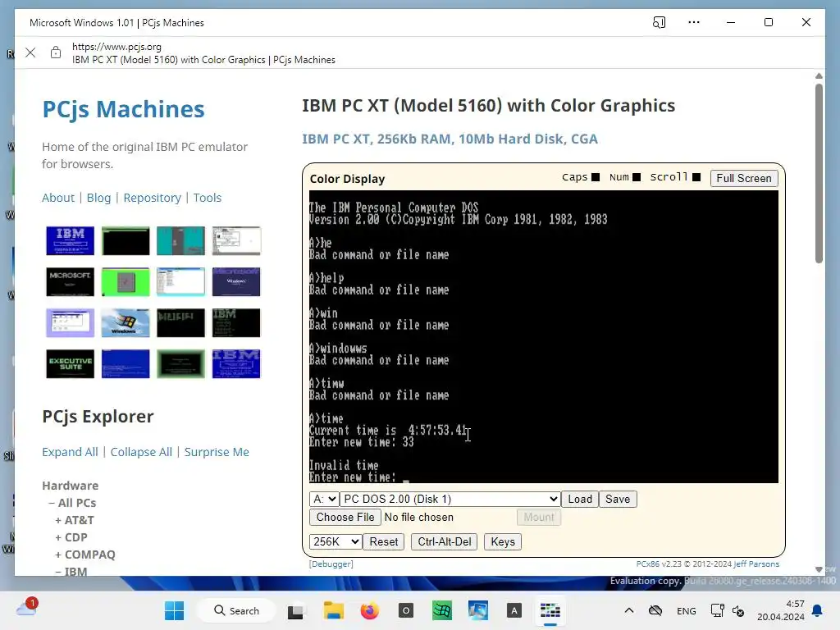The image size is (840, 630).
Task: Open the bright green screen thumbnail
Action: [x=126, y=282]
